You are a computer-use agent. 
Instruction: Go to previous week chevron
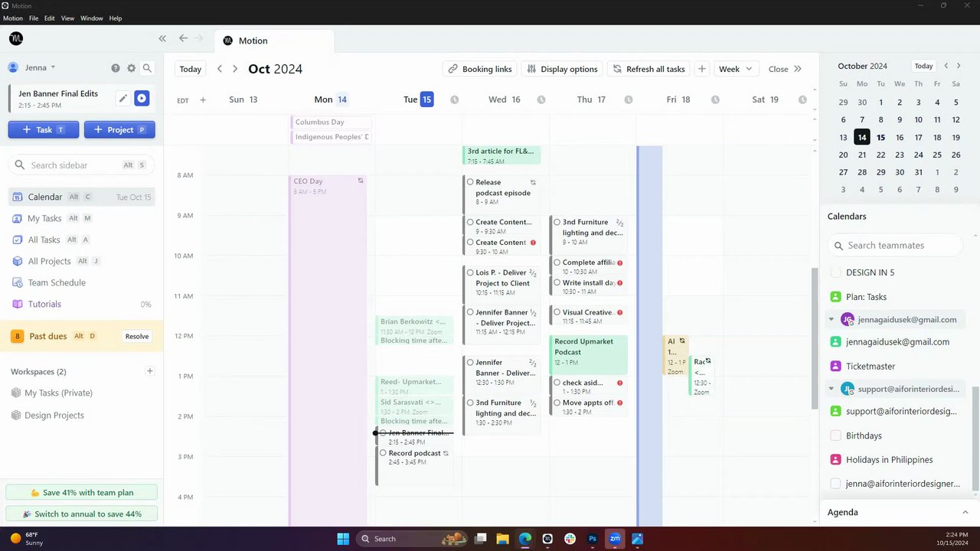(x=220, y=69)
